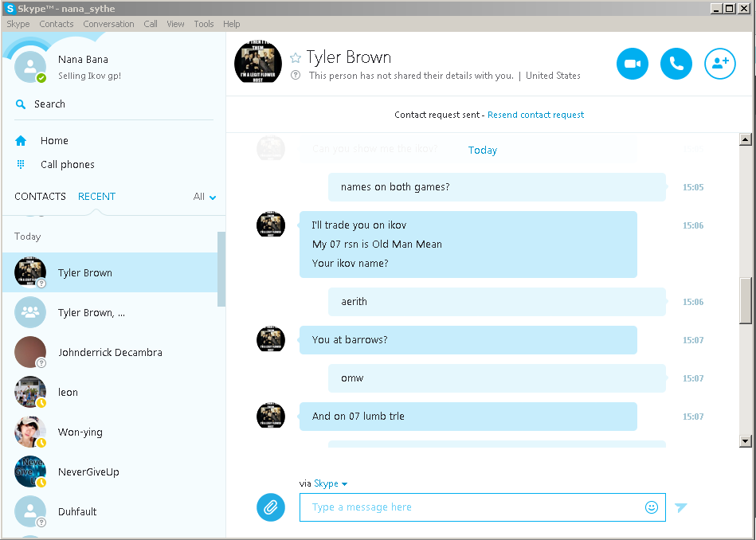Click the search magnifier icon
Screen dimensions: 756x540
(x=20, y=104)
